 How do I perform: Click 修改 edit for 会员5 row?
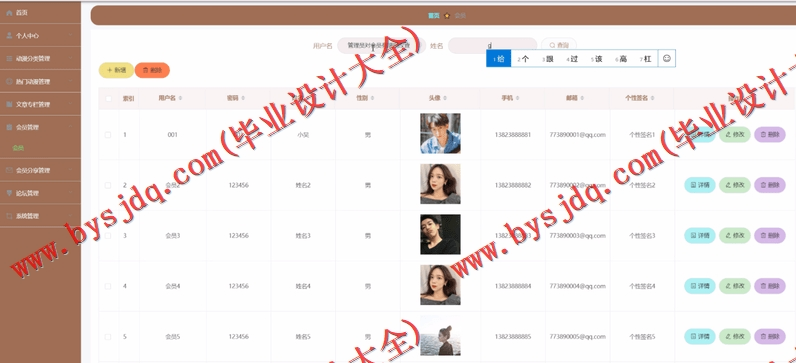(735, 336)
